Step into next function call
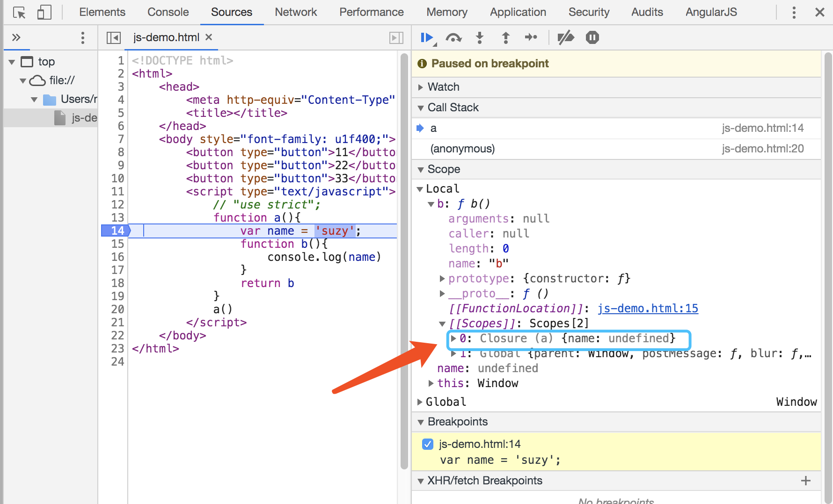The height and width of the screenshot is (504, 833). [x=480, y=37]
